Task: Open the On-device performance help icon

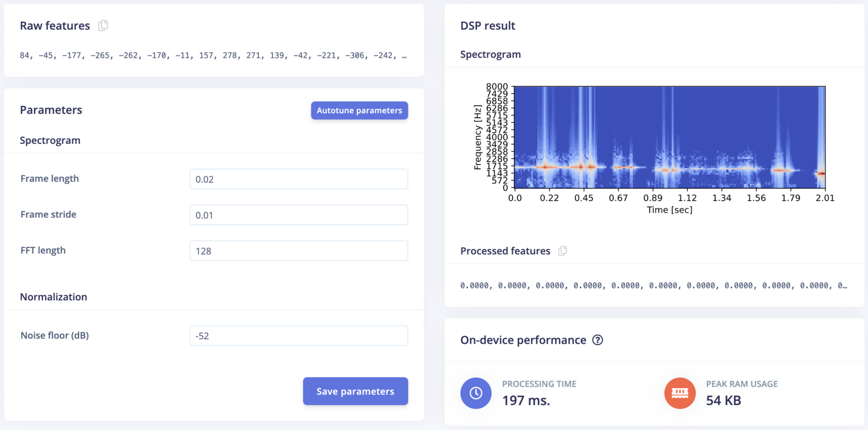Action: [x=597, y=340]
